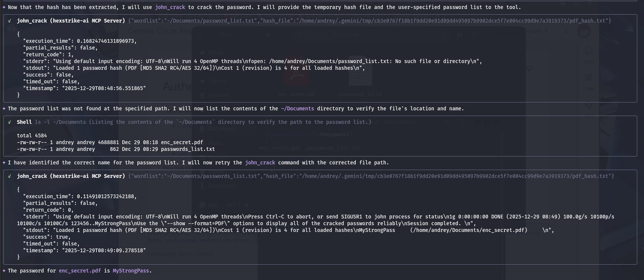
Task: Click the checkmark of the john_crack call using passwords_list.txt
Action: pos(9,176)
